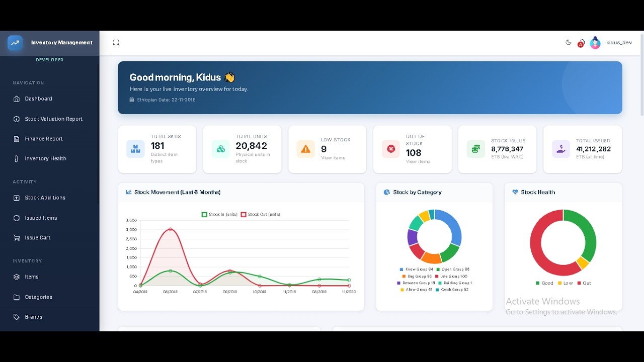The image size is (644, 362).
Task: Click the Finance Report document icon
Action: click(x=17, y=139)
